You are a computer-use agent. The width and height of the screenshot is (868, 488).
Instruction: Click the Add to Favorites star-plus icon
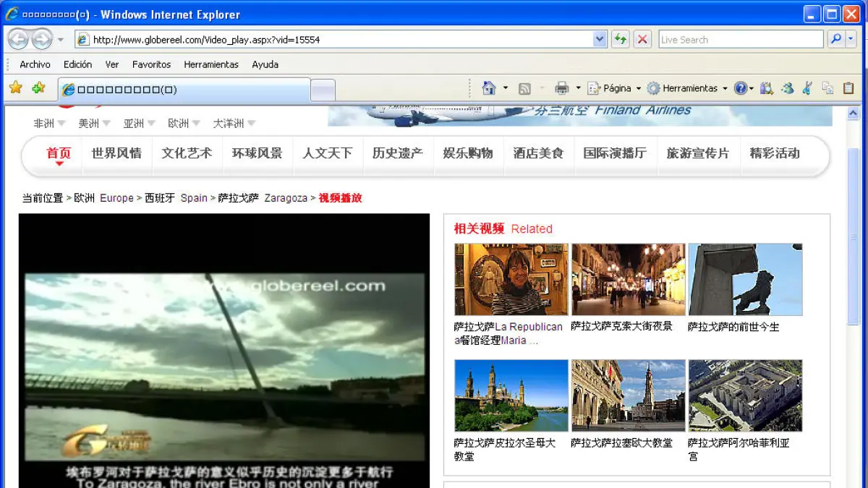tap(38, 88)
